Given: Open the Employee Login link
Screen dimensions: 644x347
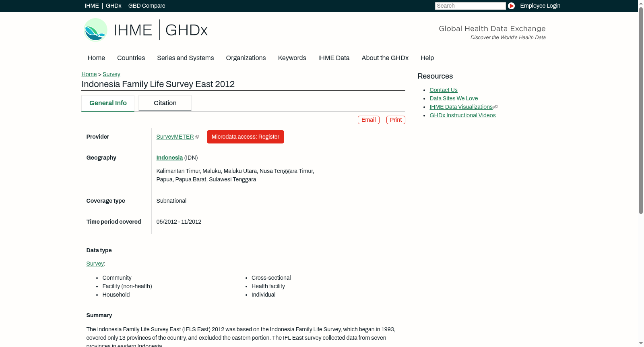Looking at the screenshot, I should 540,6.
